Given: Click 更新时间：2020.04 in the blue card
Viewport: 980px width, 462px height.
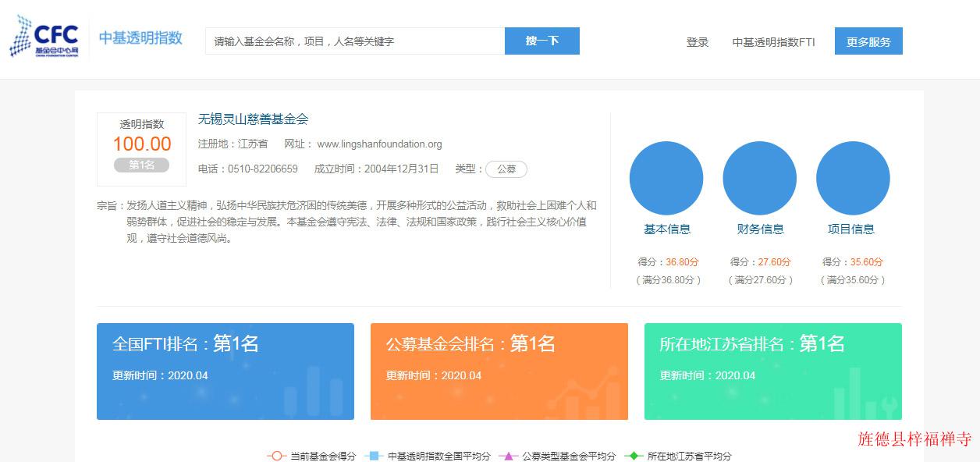Looking at the screenshot, I should click(161, 375).
